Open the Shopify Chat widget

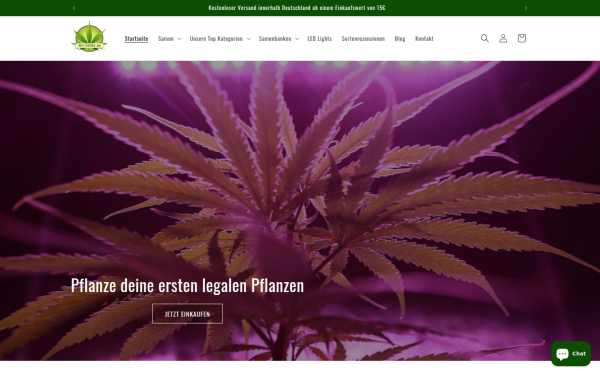click(x=571, y=354)
